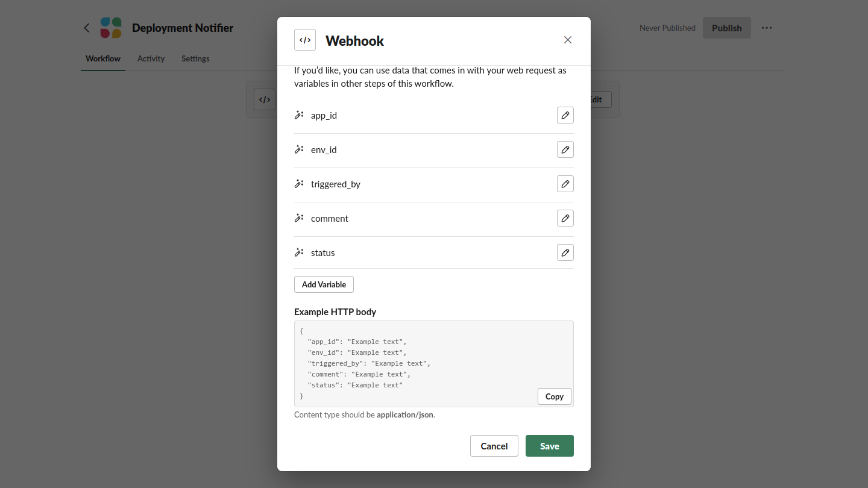Click the "triggered_by": "Example text" JSON line
Screen dimensions: 868x488
[369, 363]
